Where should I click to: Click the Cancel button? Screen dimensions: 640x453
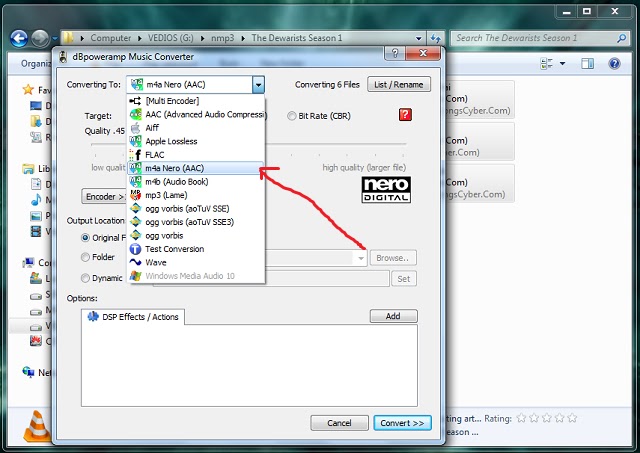pyautogui.click(x=339, y=423)
